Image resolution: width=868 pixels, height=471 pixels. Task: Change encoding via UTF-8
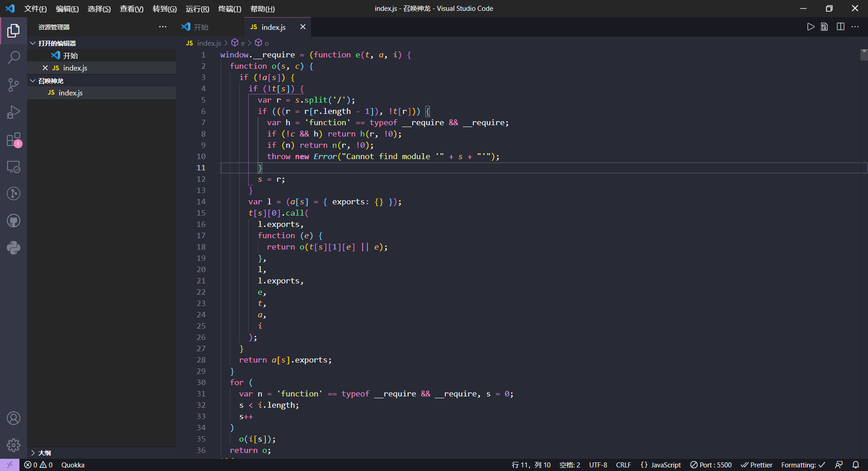(x=598, y=465)
